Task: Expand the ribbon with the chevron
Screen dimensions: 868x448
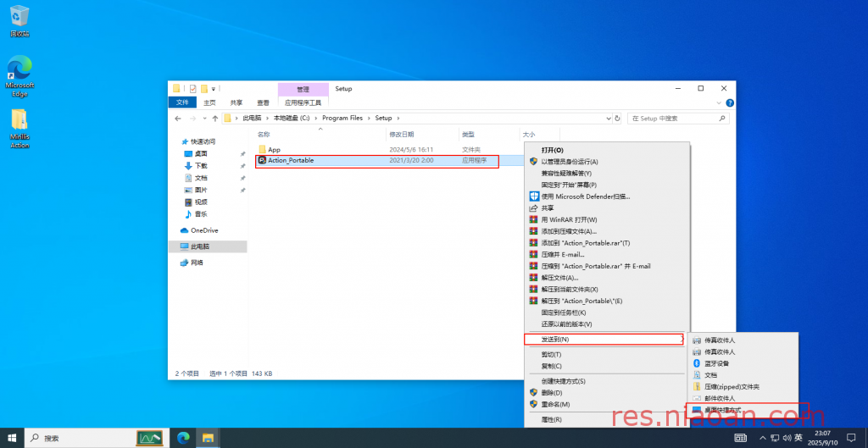Action: (x=719, y=102)
